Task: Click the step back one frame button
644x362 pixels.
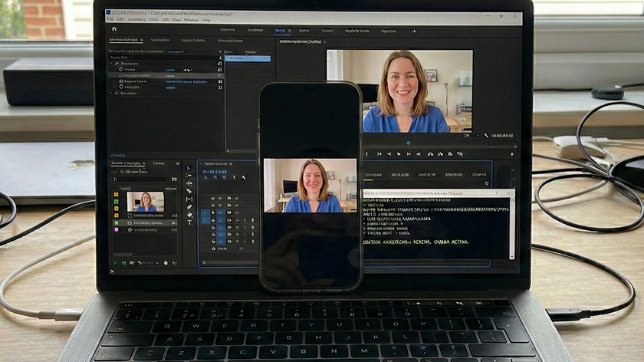Action: pyautogui.click(x=390, y=154)
